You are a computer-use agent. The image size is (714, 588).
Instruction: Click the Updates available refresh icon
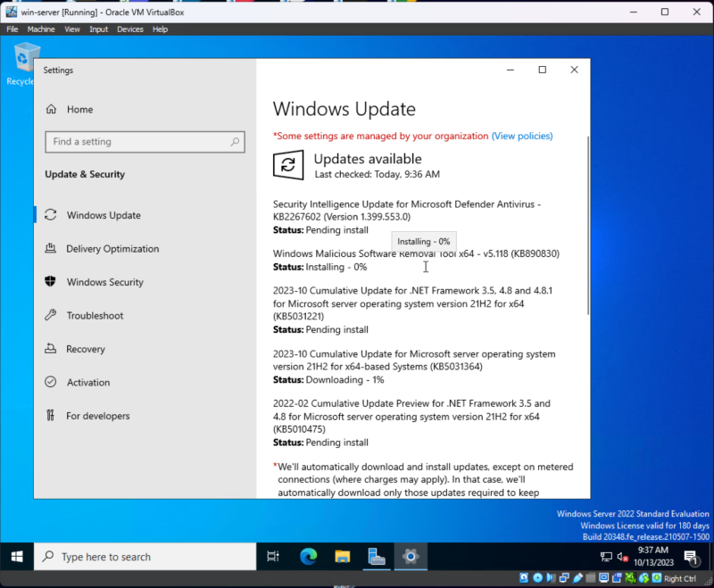(x=286, y=165)
